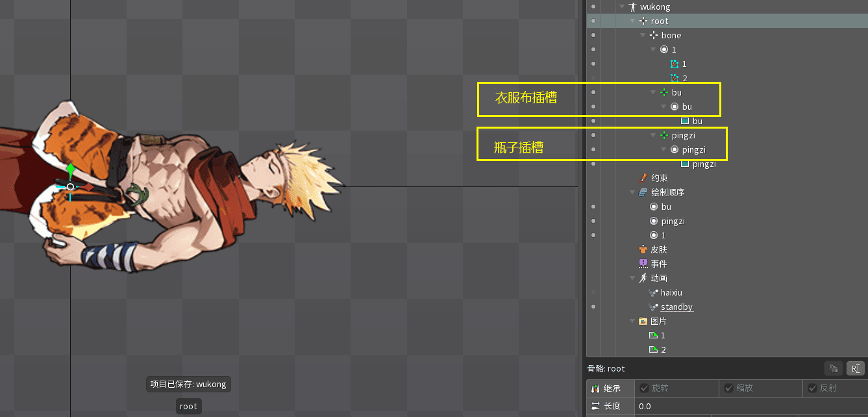The image size is (868, 417).
Task: Collapse the animations (动画) tree node
Action: coord(633,278)
